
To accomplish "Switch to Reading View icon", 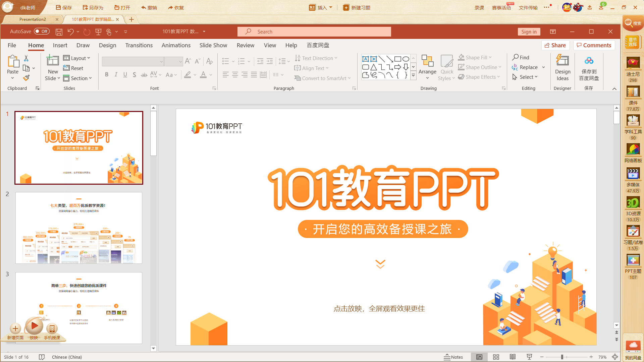I will pyautogui.click(x=513, y=357).
